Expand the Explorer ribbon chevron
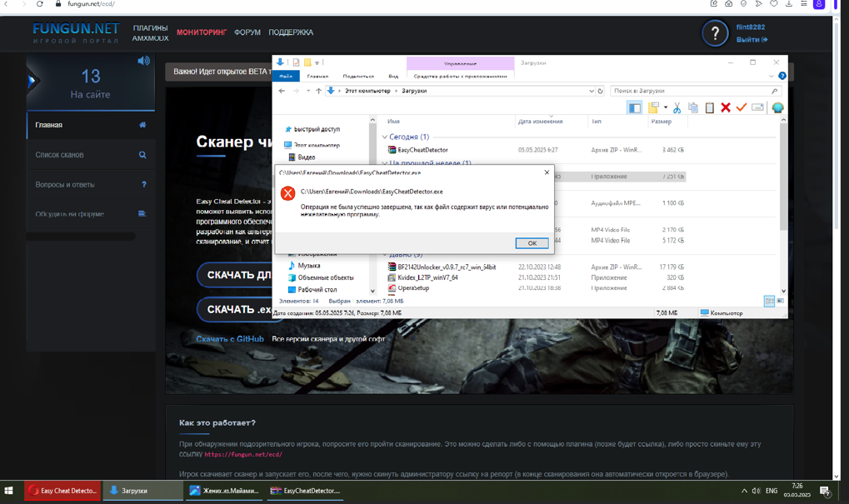Screen dimensions: 849x504 click(771, 76)
